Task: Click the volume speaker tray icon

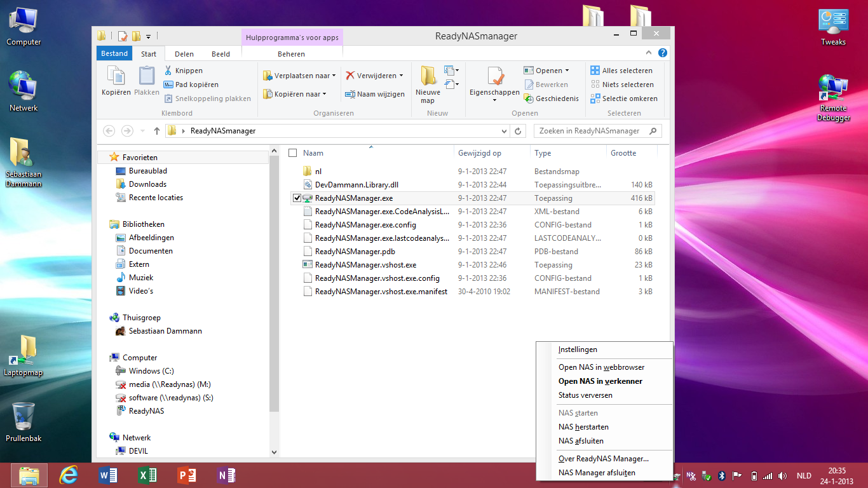Action: (x=783, y=476)
